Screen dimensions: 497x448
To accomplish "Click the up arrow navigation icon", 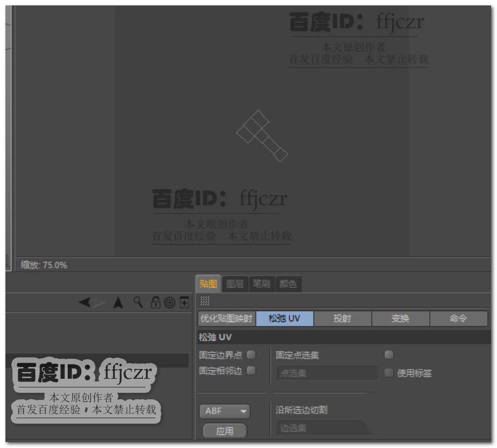I will 118,302.
